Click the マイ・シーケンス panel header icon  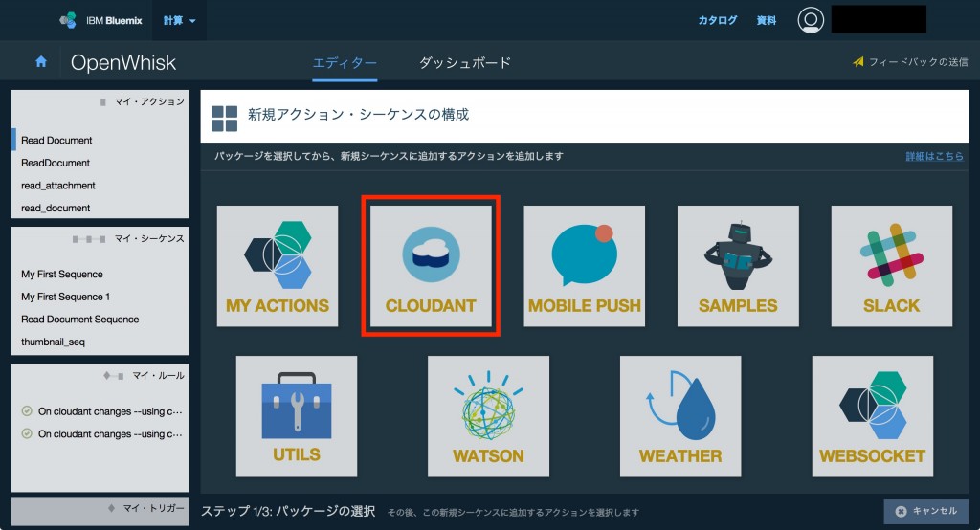(x=89, y=239)
